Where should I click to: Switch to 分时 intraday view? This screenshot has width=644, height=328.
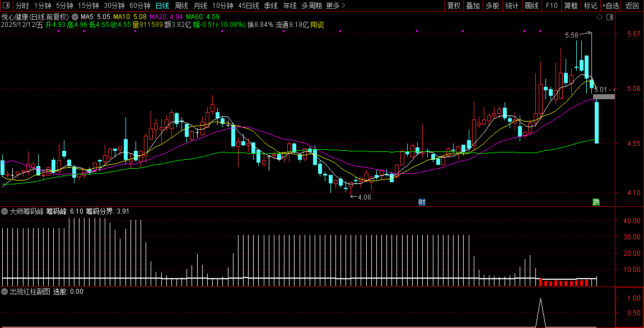tap(22, 6)
